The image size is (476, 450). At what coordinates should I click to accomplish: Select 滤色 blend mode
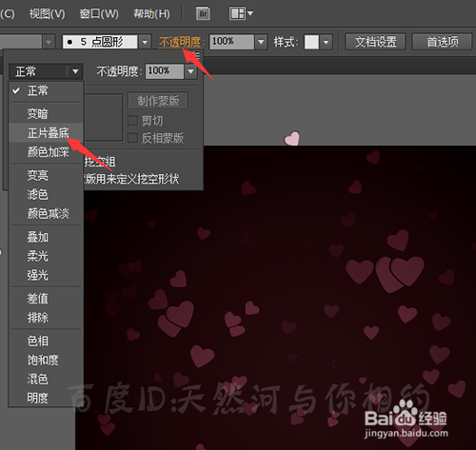tap(46, 194)
